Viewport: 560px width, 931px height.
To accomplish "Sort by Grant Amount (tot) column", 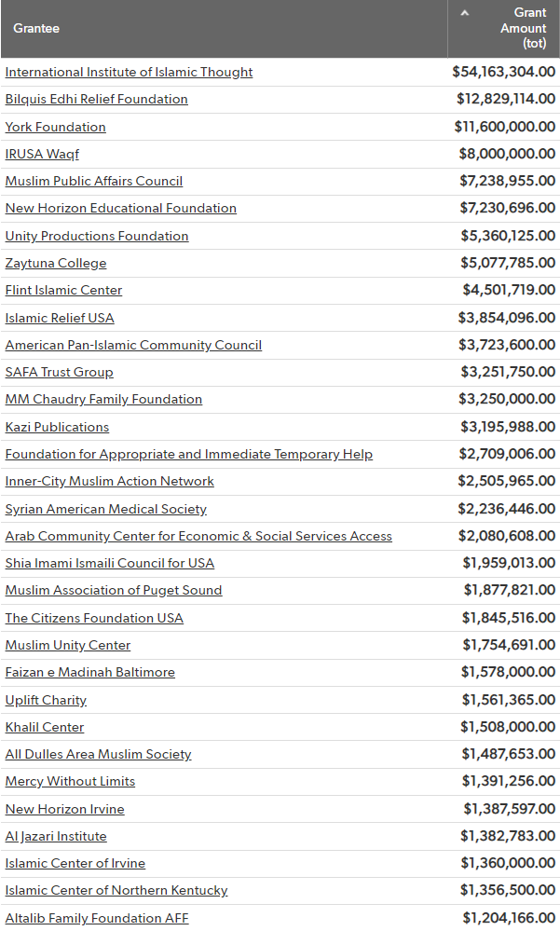I will tap(524, 28).
